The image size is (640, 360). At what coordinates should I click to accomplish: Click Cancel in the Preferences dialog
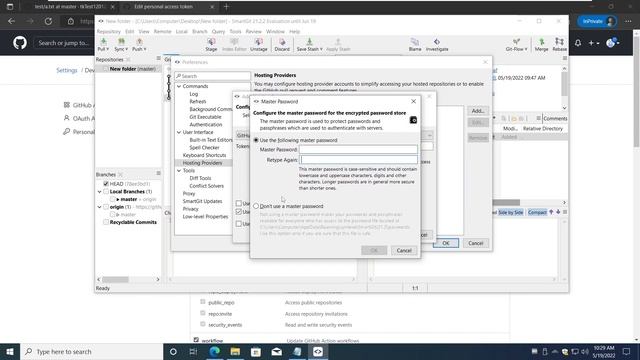tap(476, 243)
